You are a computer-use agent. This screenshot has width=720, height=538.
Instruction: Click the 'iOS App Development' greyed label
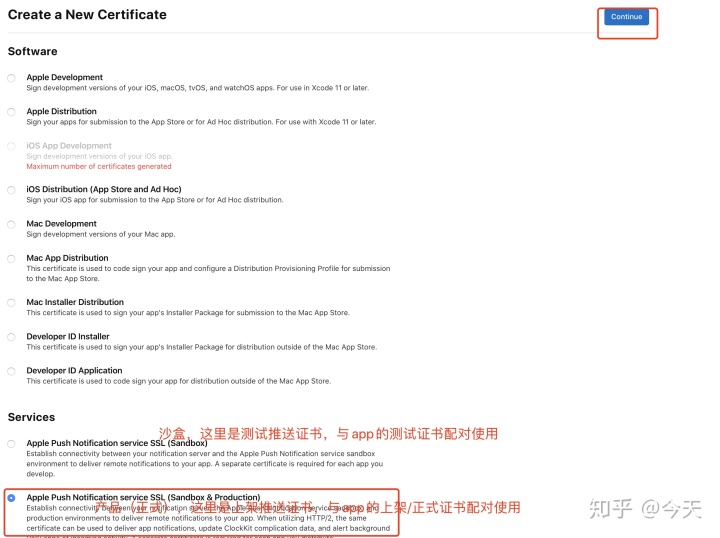click(69, 146)
